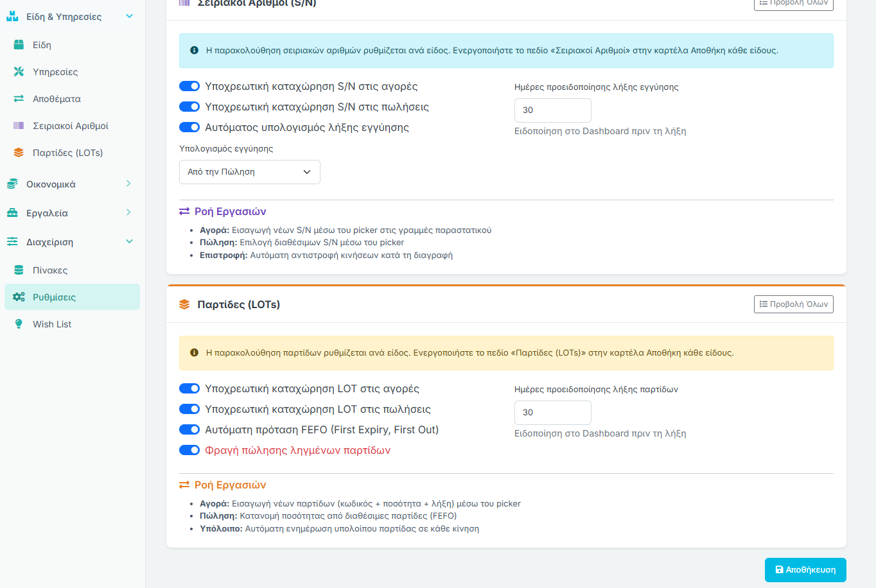
Task: Toggle mandatory LOT entry on sales
Action: point(189,409)
